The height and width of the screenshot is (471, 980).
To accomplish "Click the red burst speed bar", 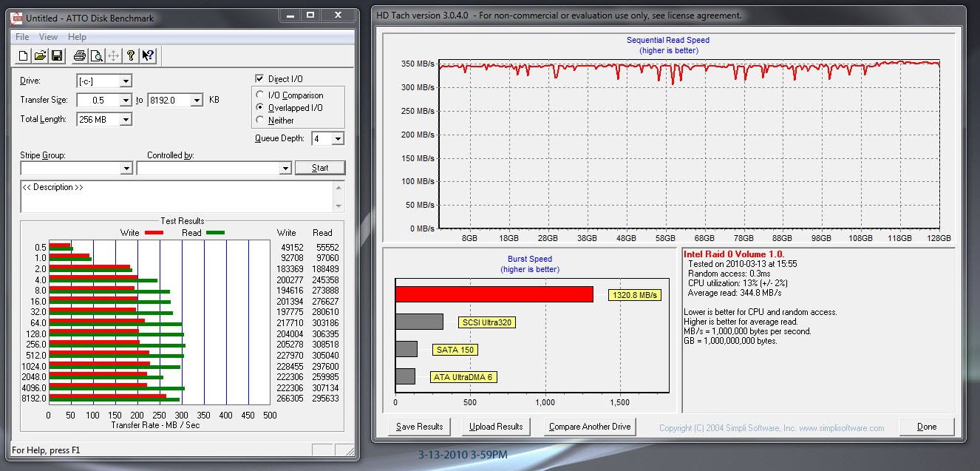I will (494, 294).
